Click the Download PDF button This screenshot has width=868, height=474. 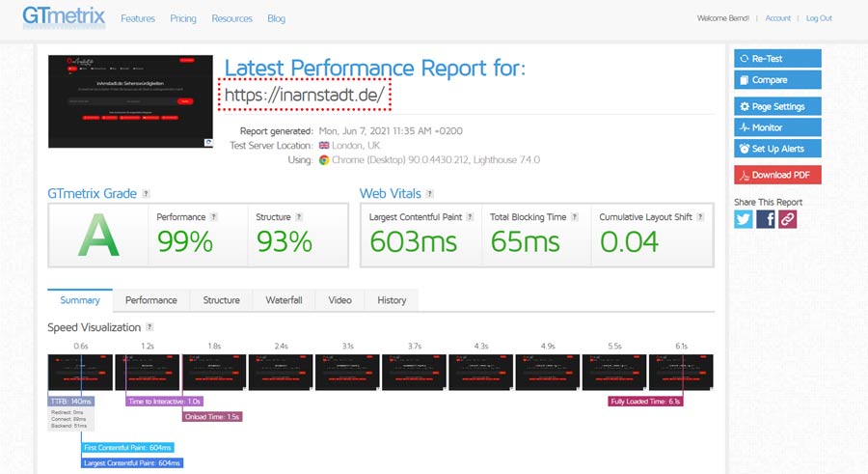point(777,175)
